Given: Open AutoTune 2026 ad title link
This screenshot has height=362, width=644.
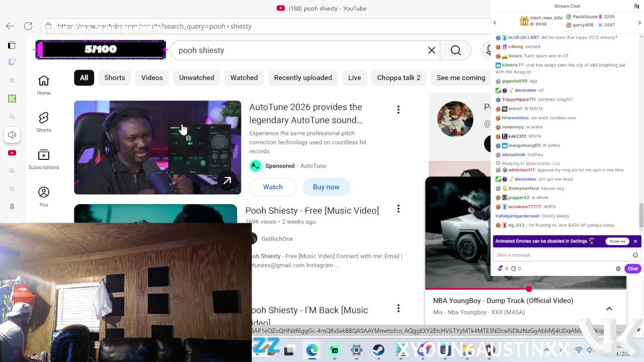Looking at the screenshot, I should coord(306,114).
